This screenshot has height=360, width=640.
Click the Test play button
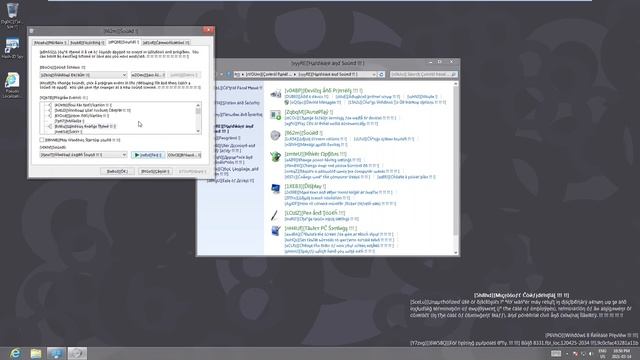(148, 155)
